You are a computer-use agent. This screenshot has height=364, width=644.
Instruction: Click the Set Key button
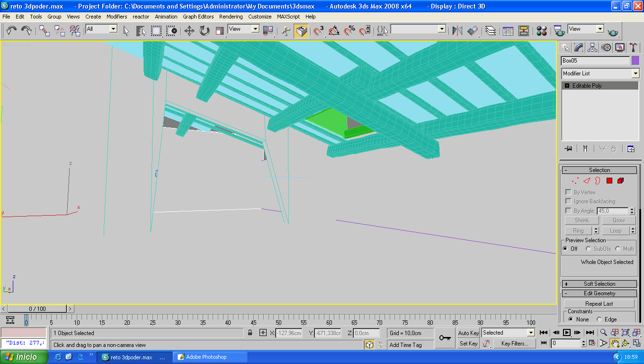click(469, 344)
